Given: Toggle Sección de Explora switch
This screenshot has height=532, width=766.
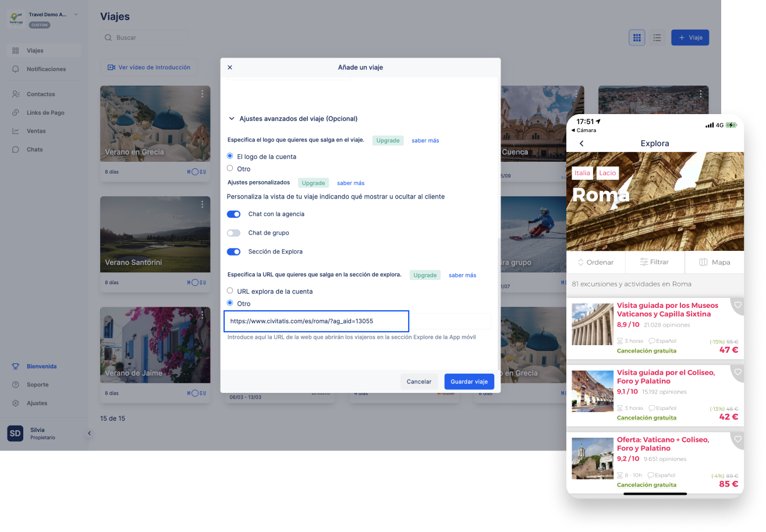Looking at the screenshot, I should 233,251.
